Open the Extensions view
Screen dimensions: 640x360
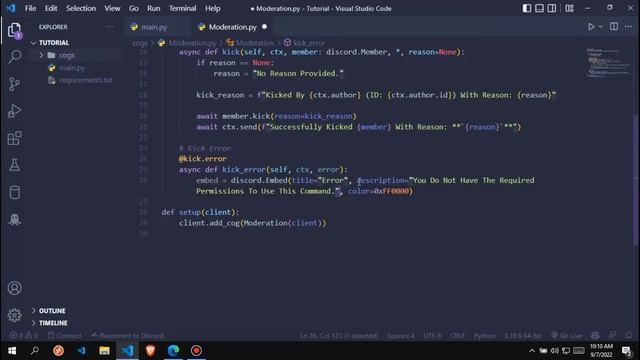coord(14,138)
